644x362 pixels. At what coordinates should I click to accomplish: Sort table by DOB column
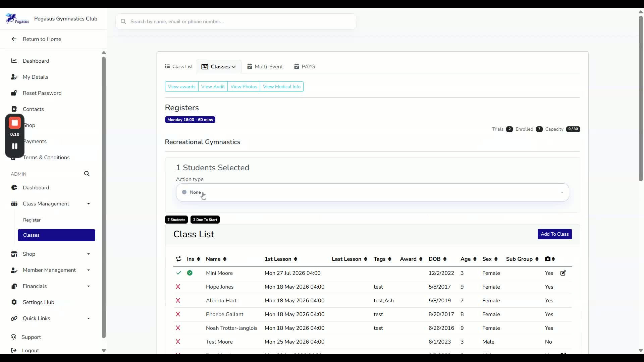[437, 259]
